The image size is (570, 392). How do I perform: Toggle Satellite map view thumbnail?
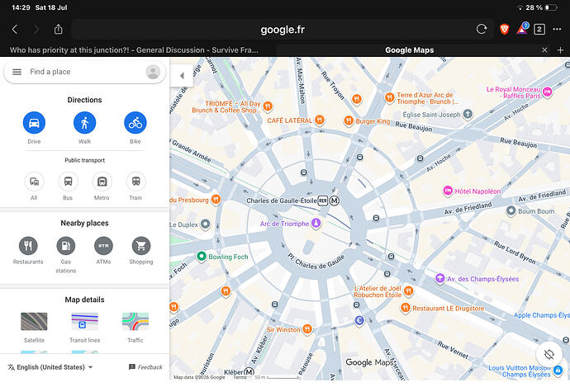pos(34,322)
